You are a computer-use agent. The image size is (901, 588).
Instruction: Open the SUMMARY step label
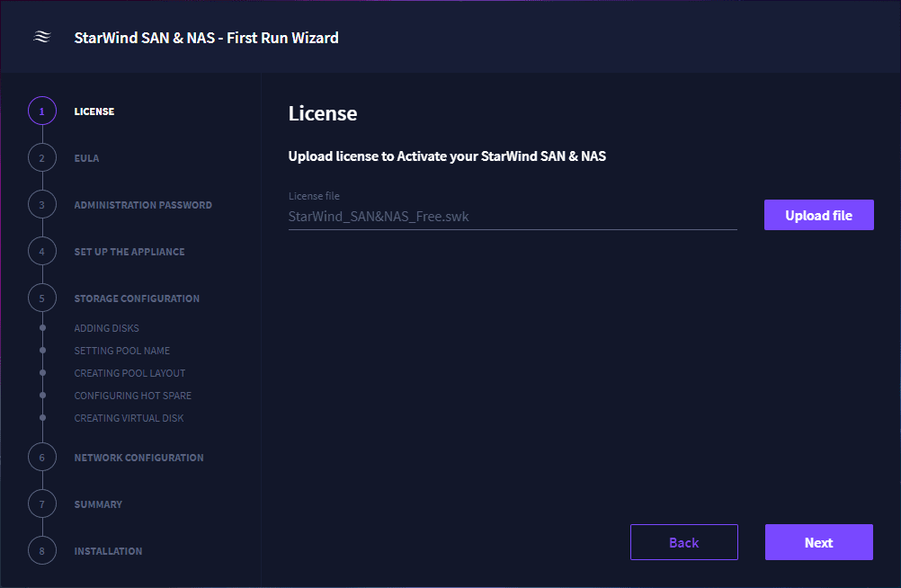click(x=98, y=504)
